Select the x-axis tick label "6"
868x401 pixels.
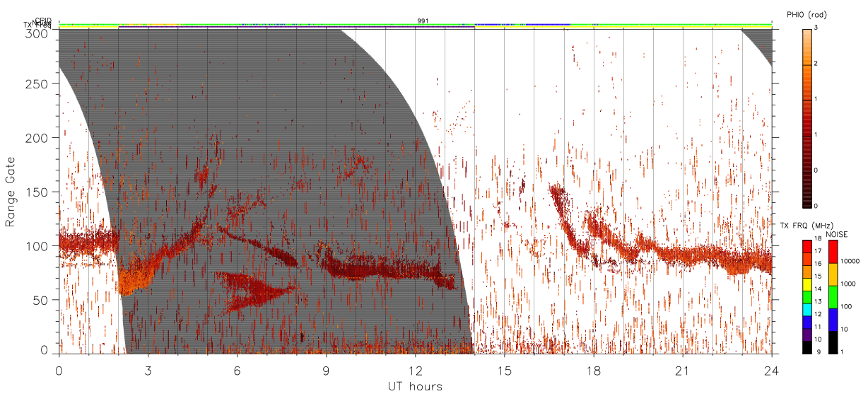[x=237, y=371]
